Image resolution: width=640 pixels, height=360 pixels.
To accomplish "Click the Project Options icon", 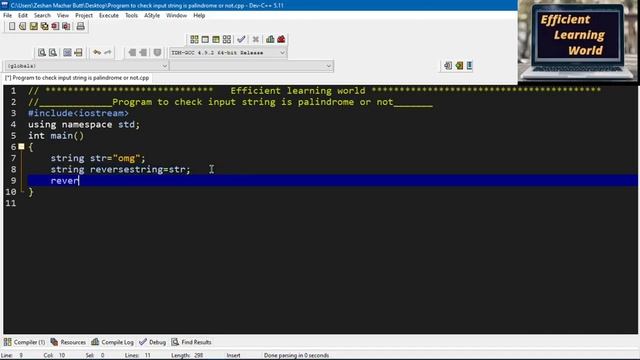I will 158,52.
